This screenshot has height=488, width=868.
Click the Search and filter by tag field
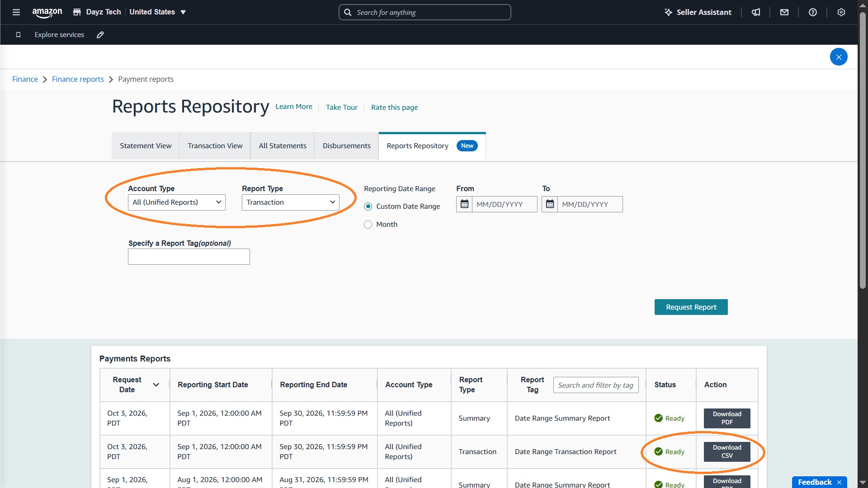pyautogui.click(x=596, y=385)
